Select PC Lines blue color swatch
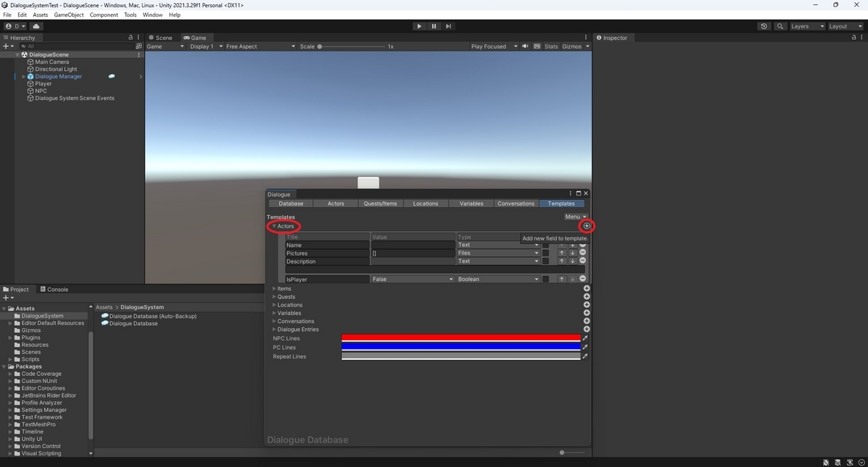This screenshot has height=467, width=868. [461, 347]
